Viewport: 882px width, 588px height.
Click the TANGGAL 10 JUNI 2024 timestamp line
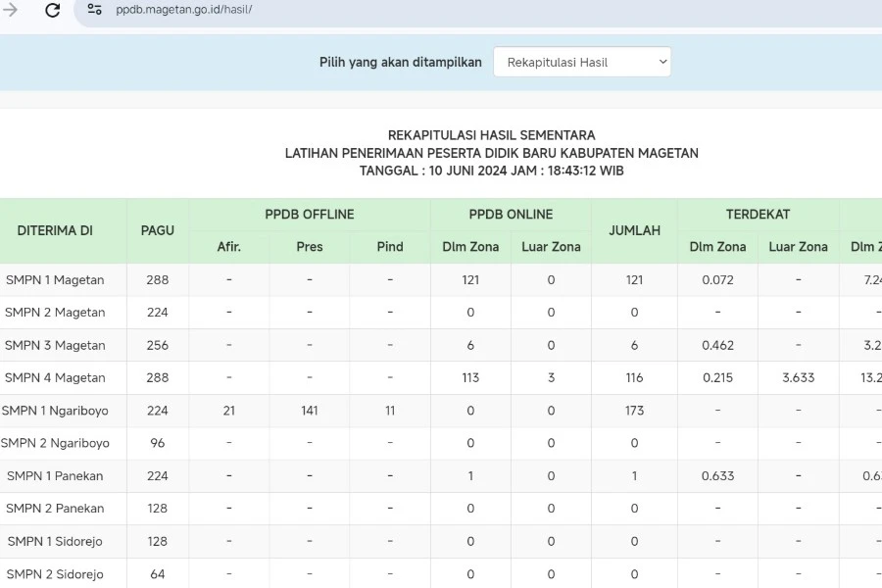pos(492,171)
